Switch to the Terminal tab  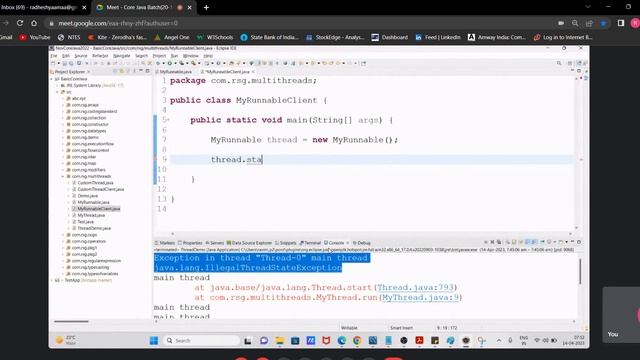click(x=311, y=243)
